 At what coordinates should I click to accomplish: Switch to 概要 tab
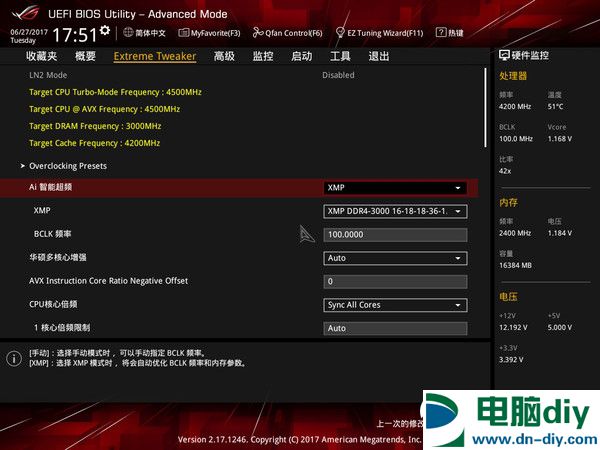coord(85,56)
